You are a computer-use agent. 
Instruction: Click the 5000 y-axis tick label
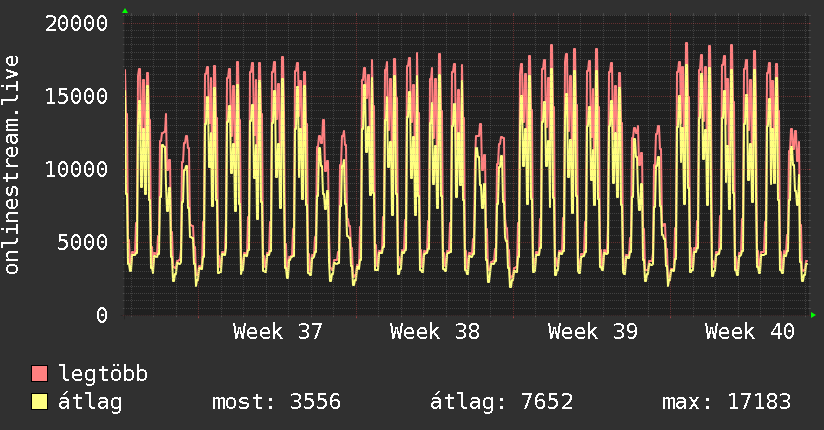[83, 242]
